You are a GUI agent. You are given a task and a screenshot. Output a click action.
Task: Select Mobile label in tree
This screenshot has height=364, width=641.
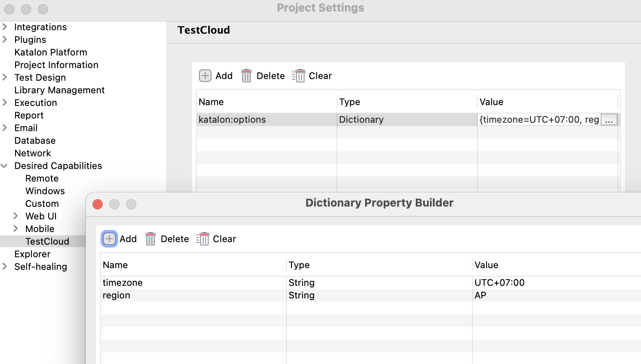coord(40,229)
